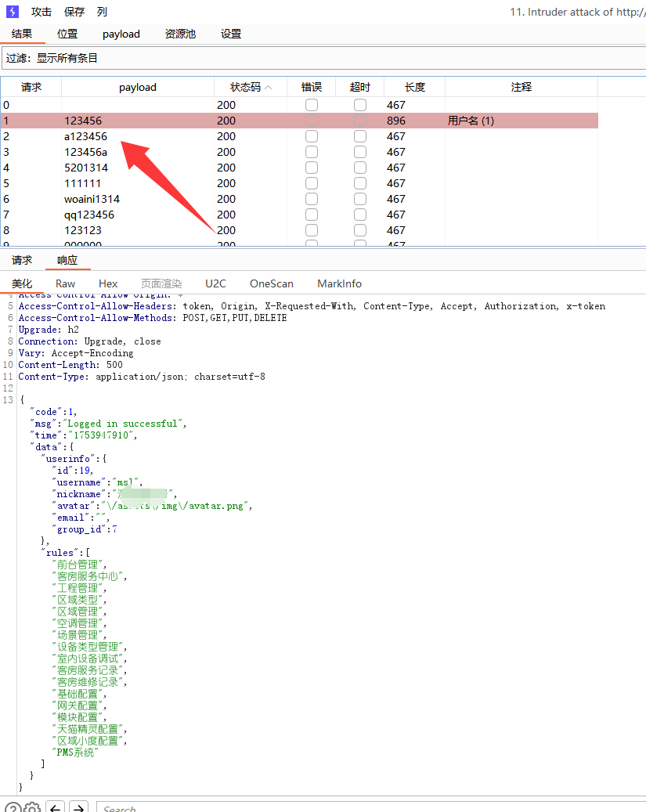Screen dimensions: 646x812
Task: Click the "天猫精灵配置" rule entry
Action: click(x=89, y=729)
